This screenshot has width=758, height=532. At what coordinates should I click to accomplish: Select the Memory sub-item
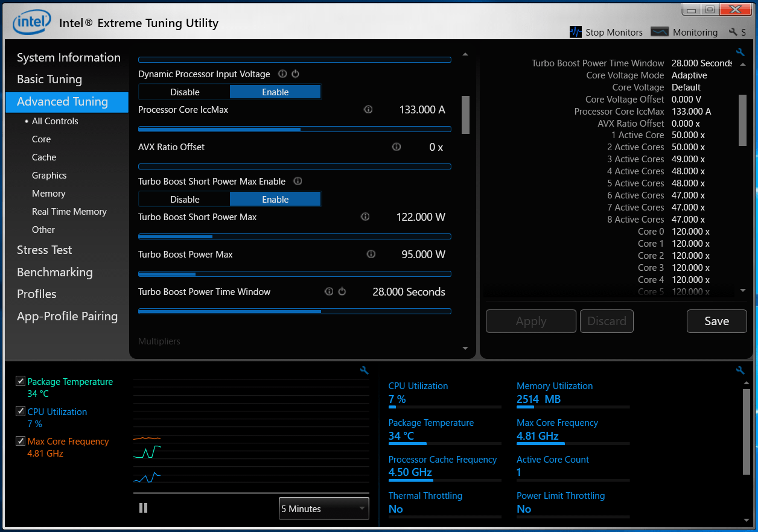tap(49, 193)
